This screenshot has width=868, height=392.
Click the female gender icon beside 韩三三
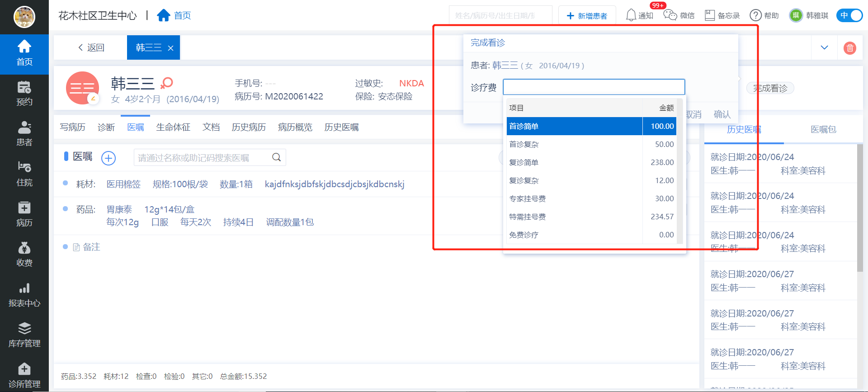[x=167, y=83]
